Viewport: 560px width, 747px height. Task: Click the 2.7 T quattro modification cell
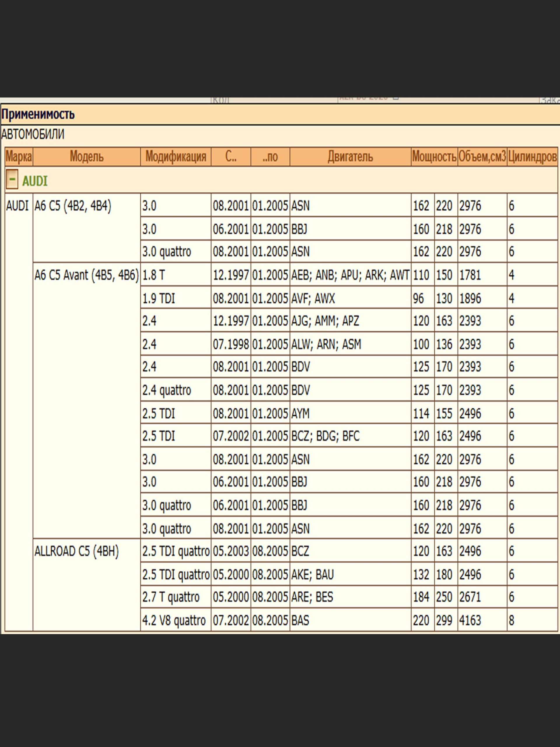tap(171, 597)
